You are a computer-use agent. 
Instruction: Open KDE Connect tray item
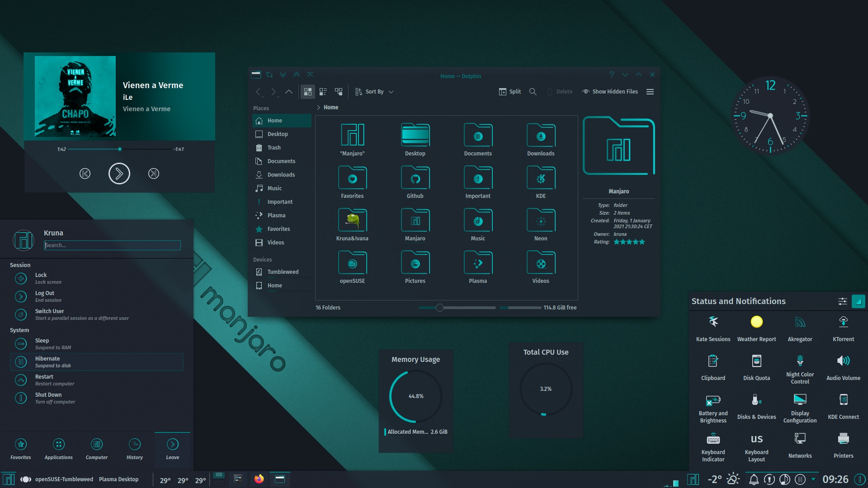point(844,406)
